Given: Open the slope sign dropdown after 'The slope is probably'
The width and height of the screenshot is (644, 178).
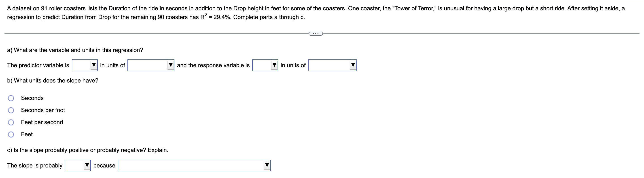Looking at the screenshot, I should click(78, 165).
